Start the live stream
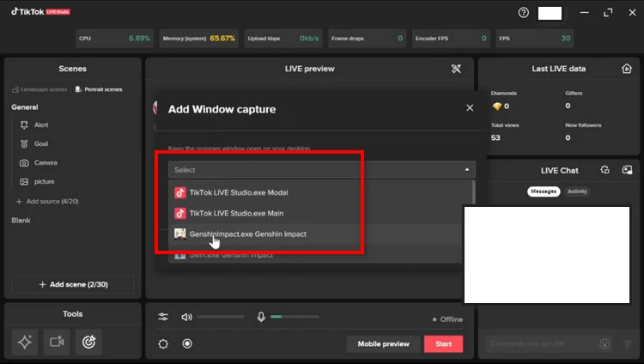Screen dimensions: 644x364 pyautogui.click(x=444, y=344)
